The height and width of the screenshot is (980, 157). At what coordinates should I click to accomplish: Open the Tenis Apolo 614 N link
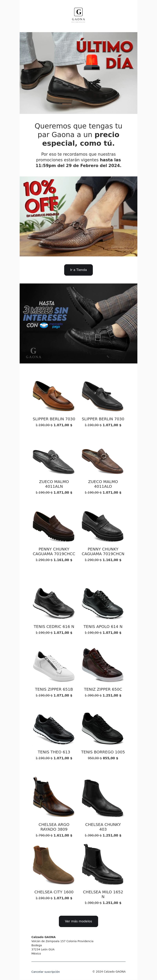(x=103, y=627)
